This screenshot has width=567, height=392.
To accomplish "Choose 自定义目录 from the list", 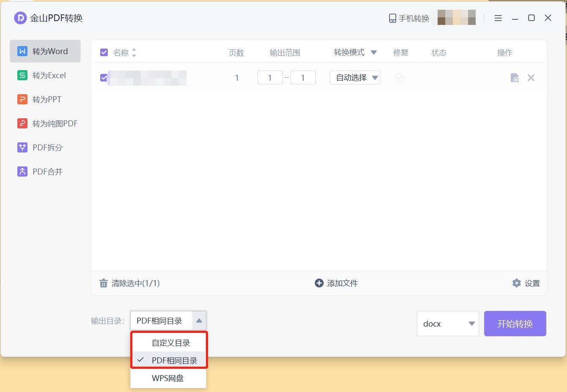I will 168,343.
